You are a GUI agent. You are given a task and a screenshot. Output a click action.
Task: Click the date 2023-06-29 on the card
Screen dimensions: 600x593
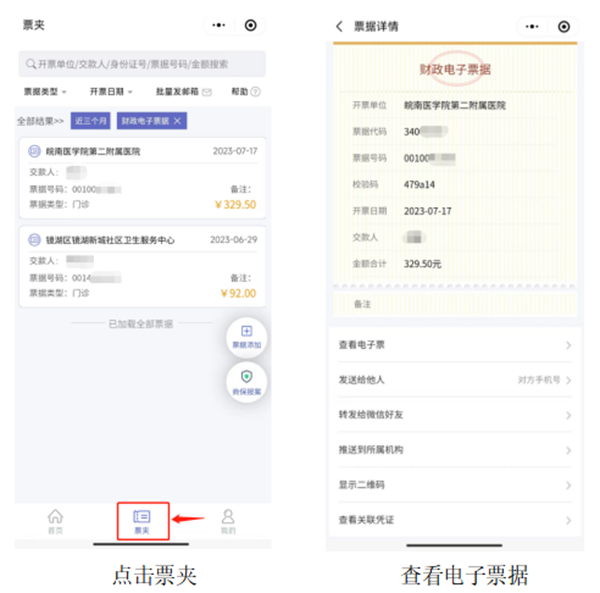234,240
